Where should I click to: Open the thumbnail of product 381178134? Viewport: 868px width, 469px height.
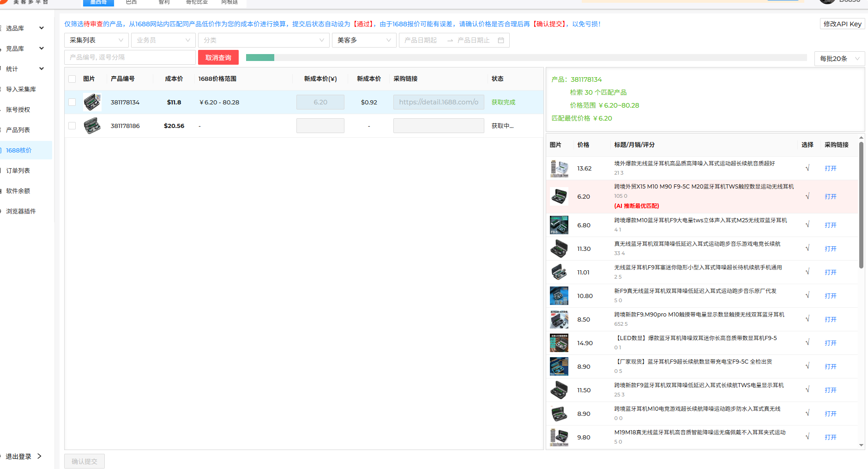click(x=92, y=102)
